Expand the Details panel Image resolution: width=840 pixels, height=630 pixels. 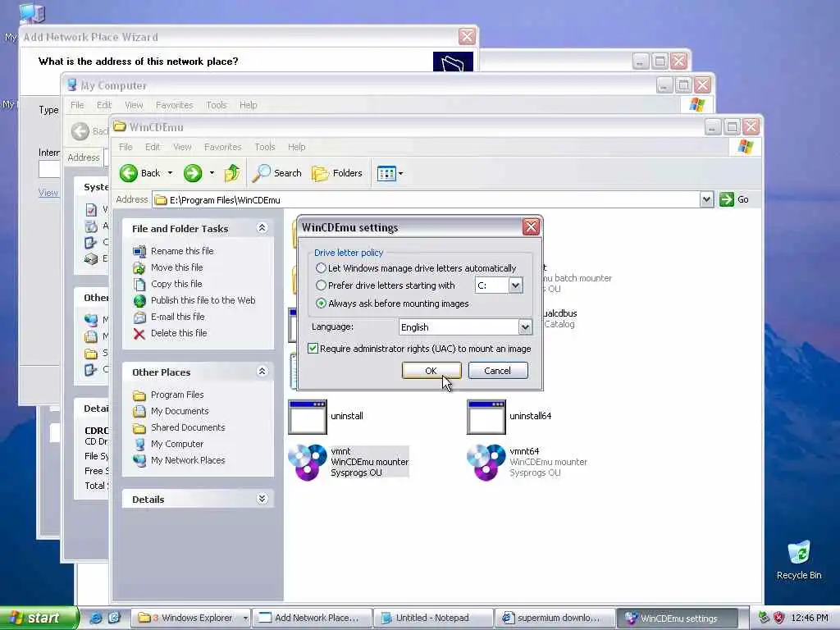tap(262, 499)
